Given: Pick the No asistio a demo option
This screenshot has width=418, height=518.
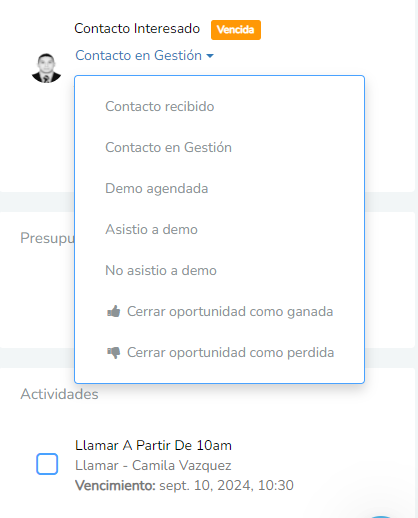Looking at the screenshot, I should pos(219,270).
